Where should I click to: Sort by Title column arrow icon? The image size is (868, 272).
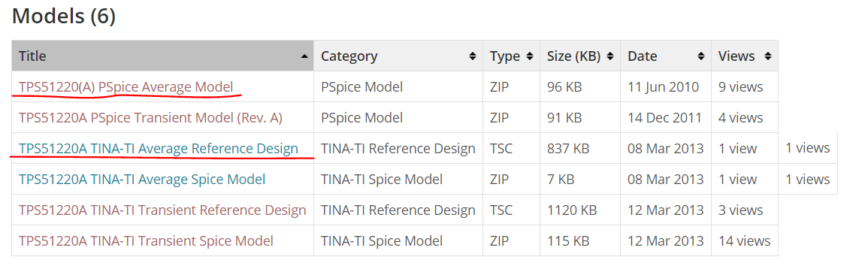(x=304, y=56)
